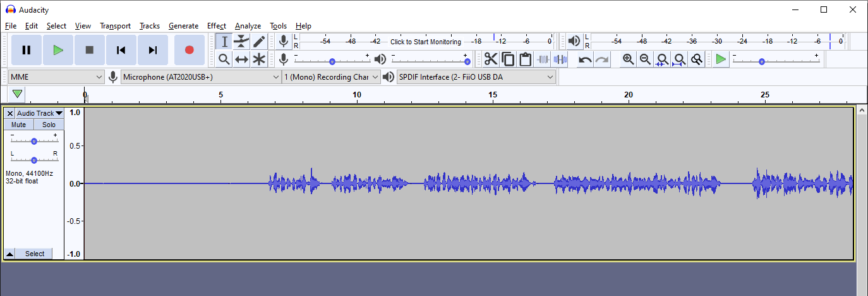Open the File menu
This screenshot has width=868, height=296.
(x=11, y=26)
